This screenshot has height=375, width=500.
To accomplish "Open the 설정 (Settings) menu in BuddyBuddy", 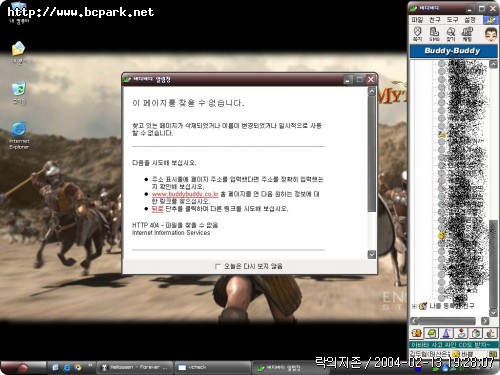I will tap(470, 20).
